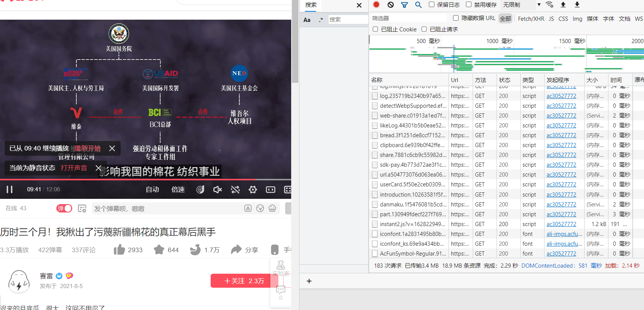
Task: Open cupcake icon in danmaku box
Action: pyautogui.click(x=272, y=208)
